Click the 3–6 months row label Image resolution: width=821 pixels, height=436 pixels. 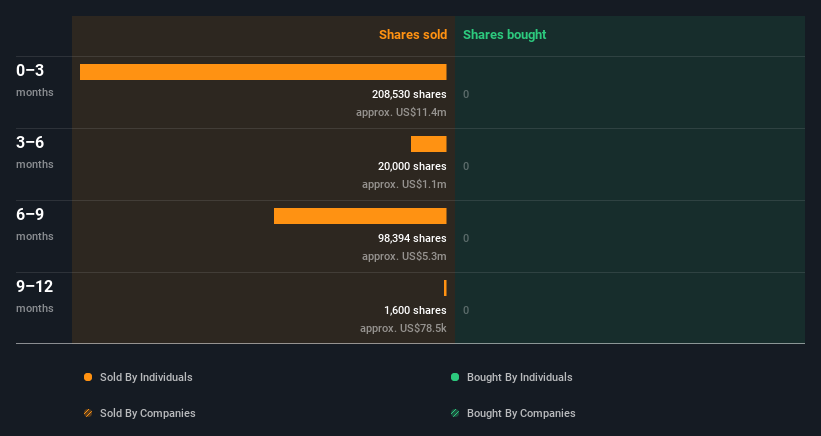pos(35,152)
